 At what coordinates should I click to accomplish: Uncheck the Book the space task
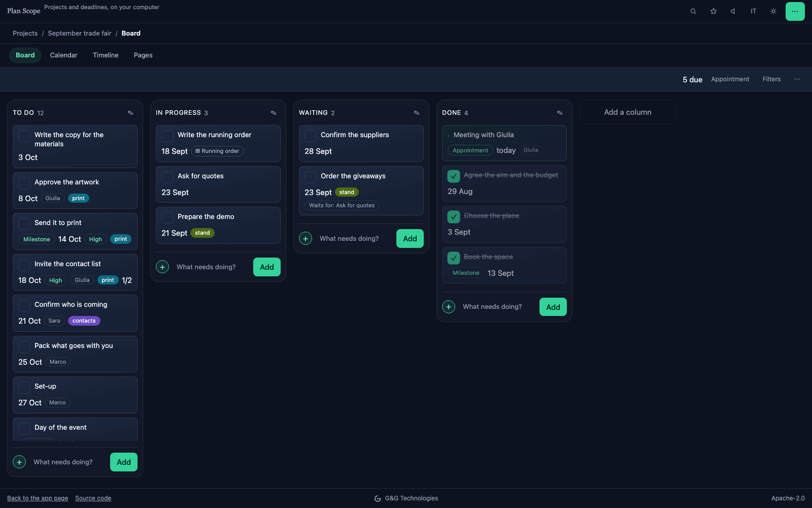pyautogui.click(x=454, y=258)
